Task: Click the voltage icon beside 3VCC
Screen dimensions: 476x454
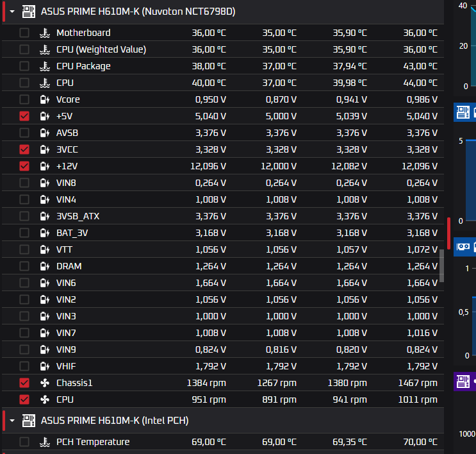Action: pos(45,149)
